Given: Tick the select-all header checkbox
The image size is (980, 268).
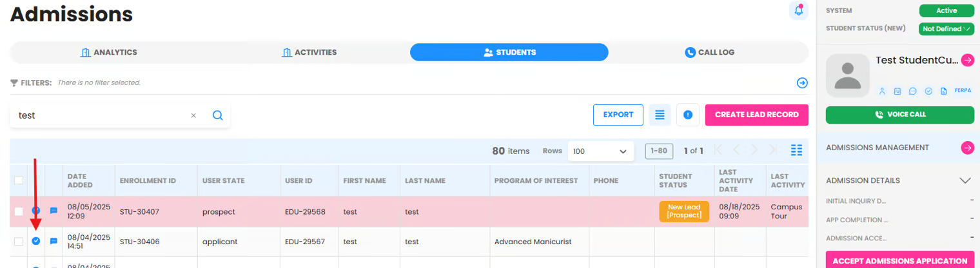Looking at the screenshot, I should click(x=19, y=180).
